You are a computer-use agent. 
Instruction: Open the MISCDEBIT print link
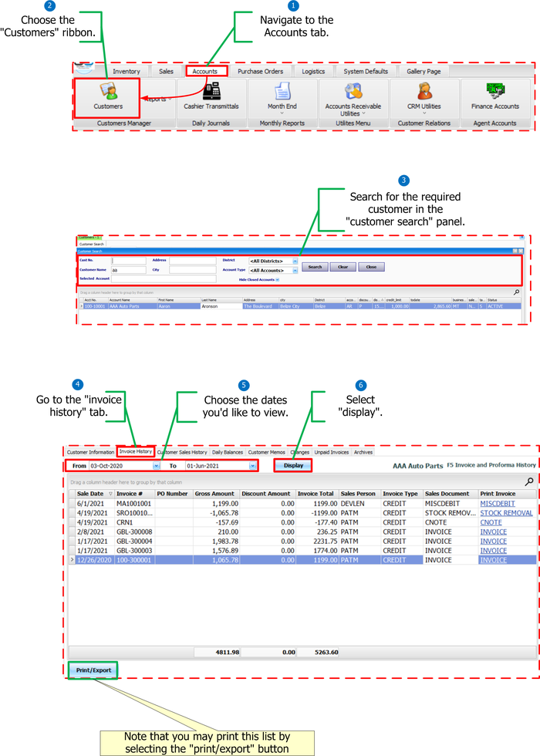click(x=497, y=503)
